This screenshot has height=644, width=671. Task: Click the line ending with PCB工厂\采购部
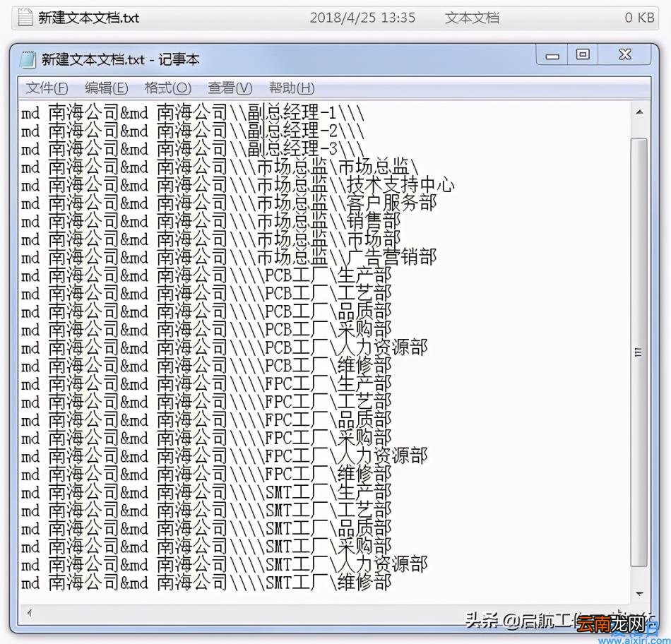[x=207, y=330]
